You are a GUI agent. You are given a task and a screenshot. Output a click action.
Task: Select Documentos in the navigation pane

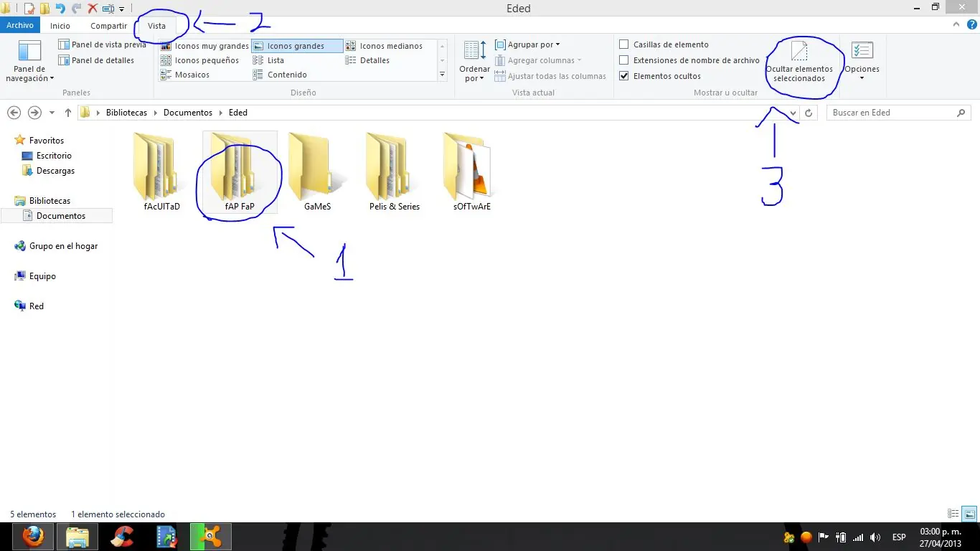pos(61,216)
